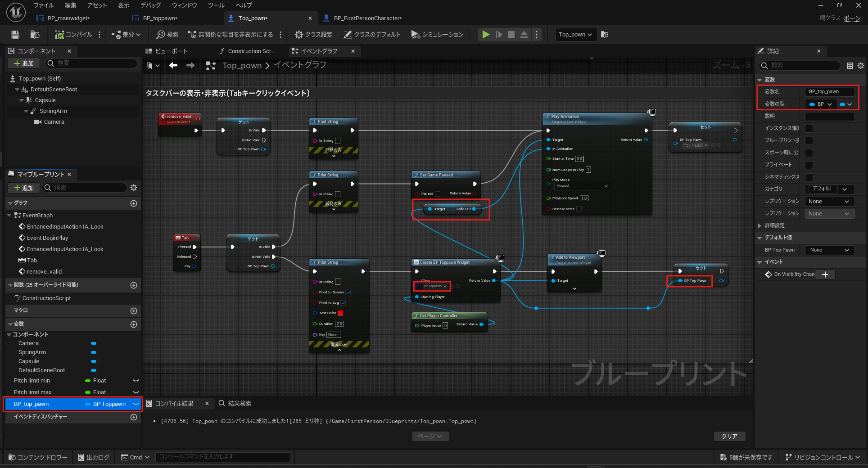Open the ウィンドウ menu
Viewport: 868px width, 468px height.
[184, 5]
